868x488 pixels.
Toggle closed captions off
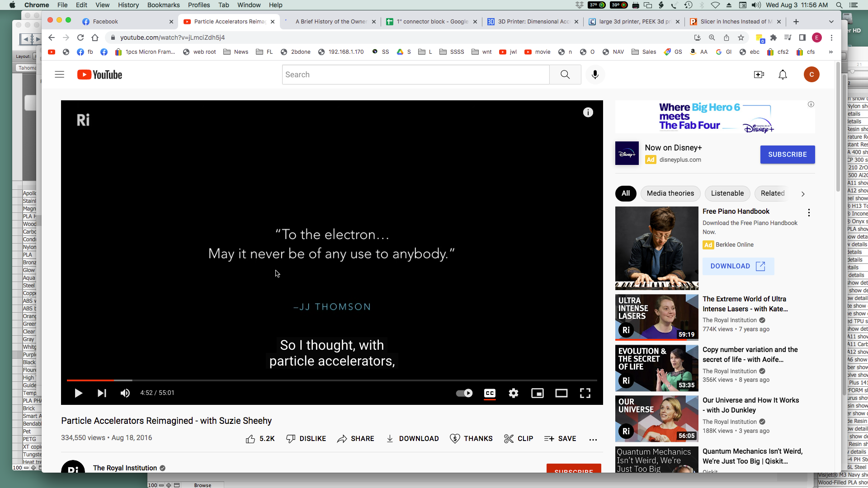(490, 393)
